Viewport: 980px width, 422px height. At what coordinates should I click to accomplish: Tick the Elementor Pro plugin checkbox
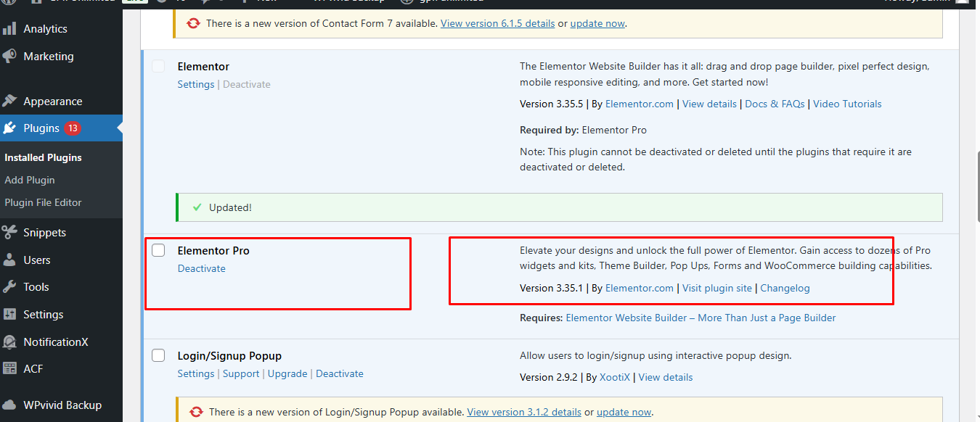click(158, 251)
